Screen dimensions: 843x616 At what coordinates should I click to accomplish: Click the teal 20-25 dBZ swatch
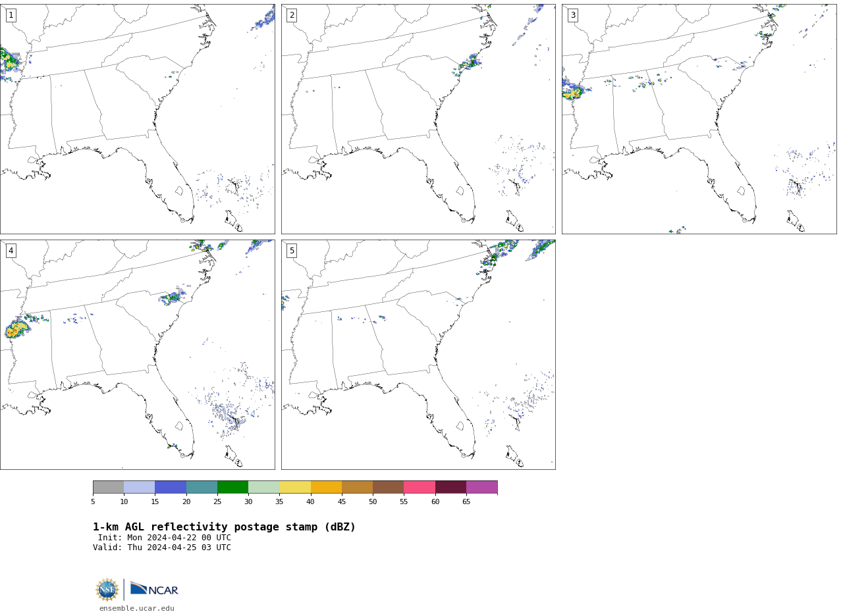(202, 487)
